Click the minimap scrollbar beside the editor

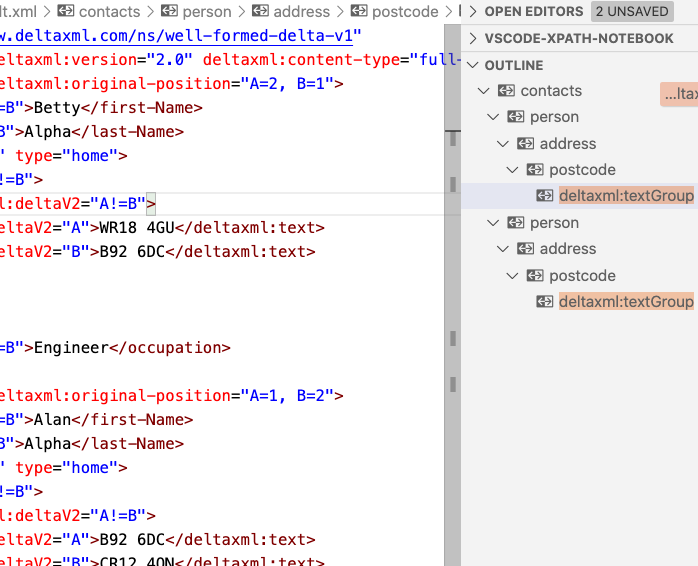(x=453, y=250)
